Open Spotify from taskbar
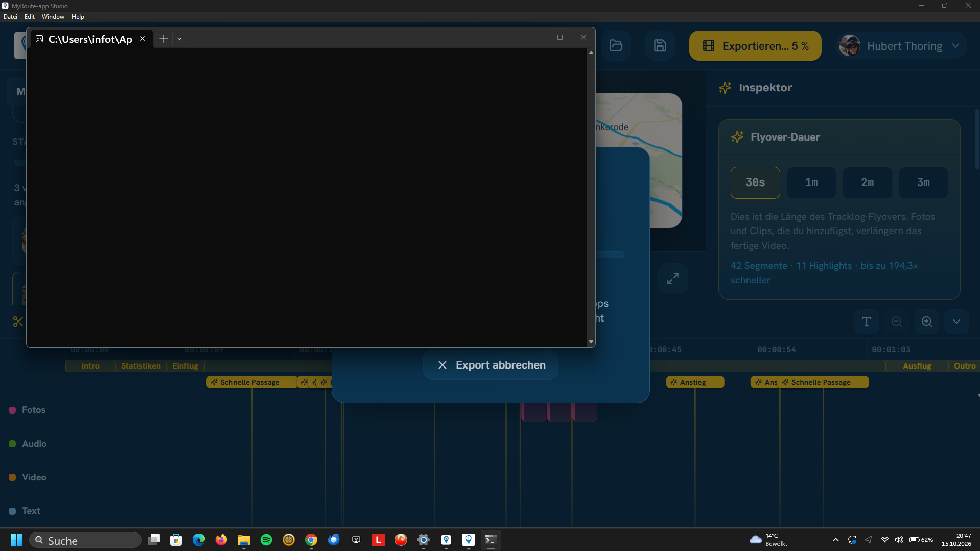 click(266, 540)
